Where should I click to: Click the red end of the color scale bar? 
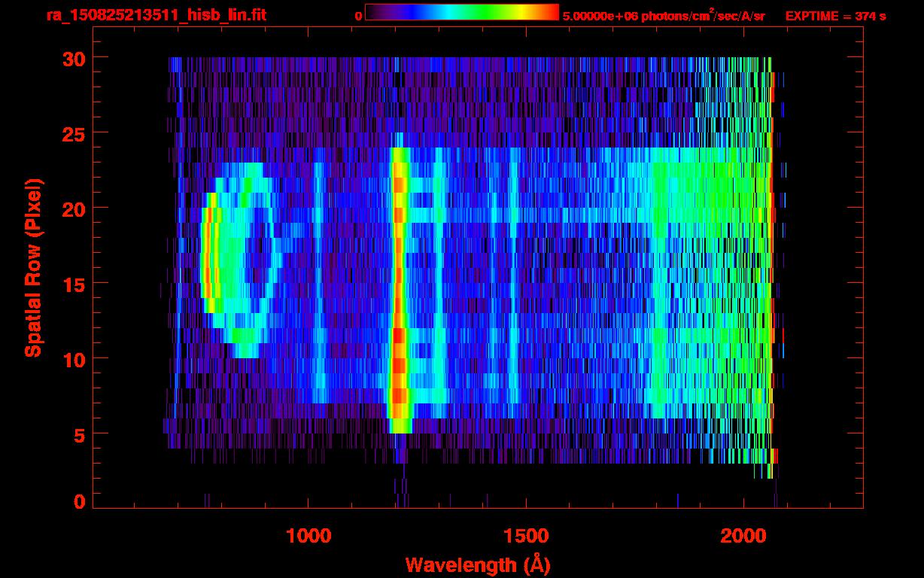[x=549, y=13]
